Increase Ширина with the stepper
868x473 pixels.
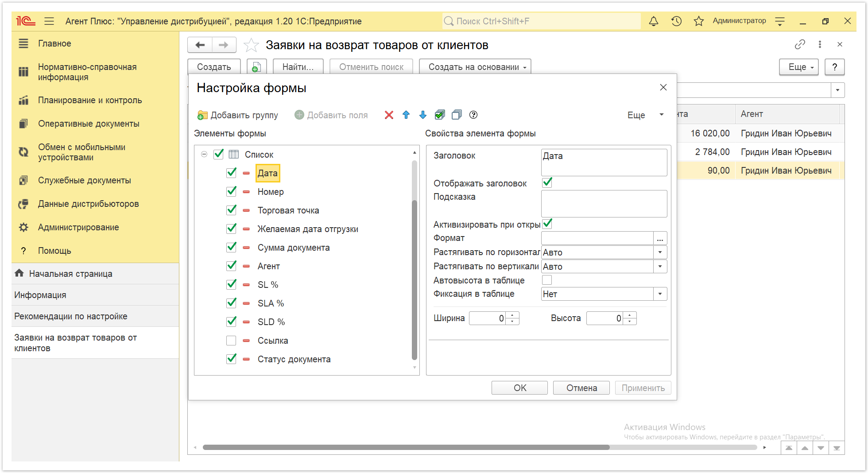pyautogui.click(x=512, y=315)
